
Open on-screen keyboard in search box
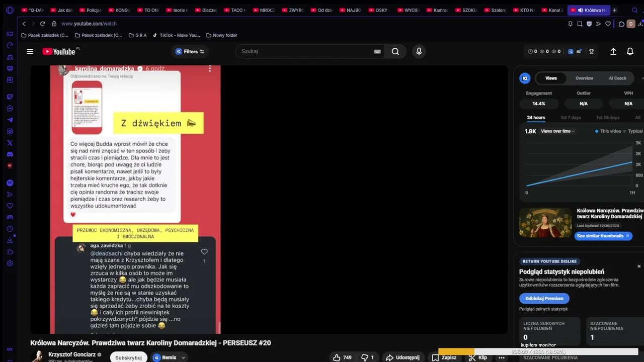tap(377, 51)
